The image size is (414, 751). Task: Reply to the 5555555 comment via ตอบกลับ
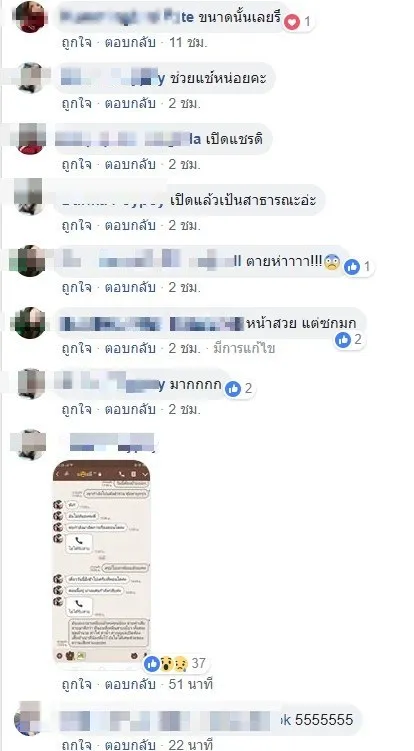(x=130, y=745)
